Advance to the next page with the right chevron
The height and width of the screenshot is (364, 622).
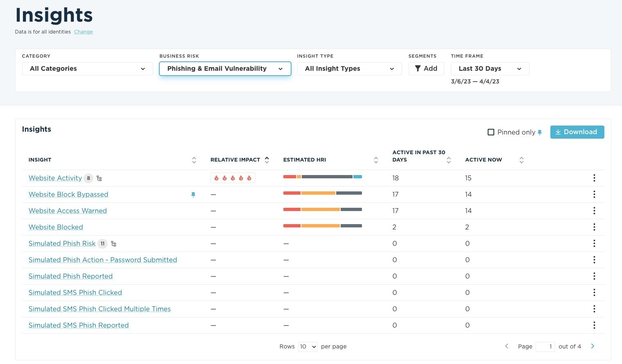tap(593, 346)
